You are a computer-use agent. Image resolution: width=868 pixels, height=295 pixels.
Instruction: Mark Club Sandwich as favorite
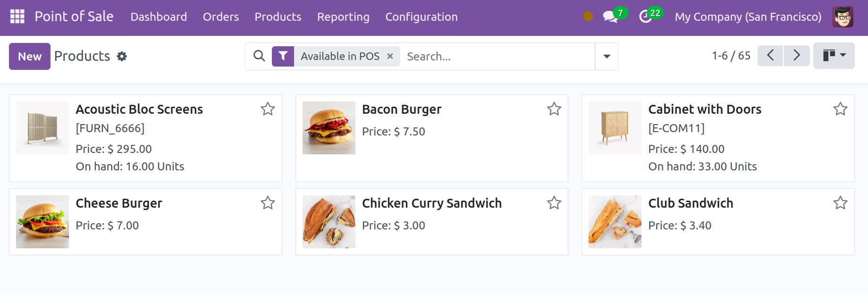click(840, 203)
